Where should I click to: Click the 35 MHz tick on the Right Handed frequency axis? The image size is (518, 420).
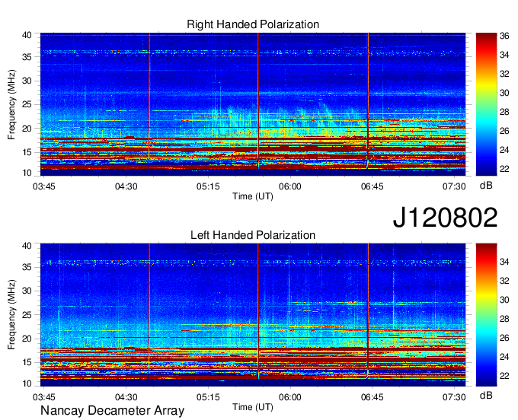[x=27, y=57]
